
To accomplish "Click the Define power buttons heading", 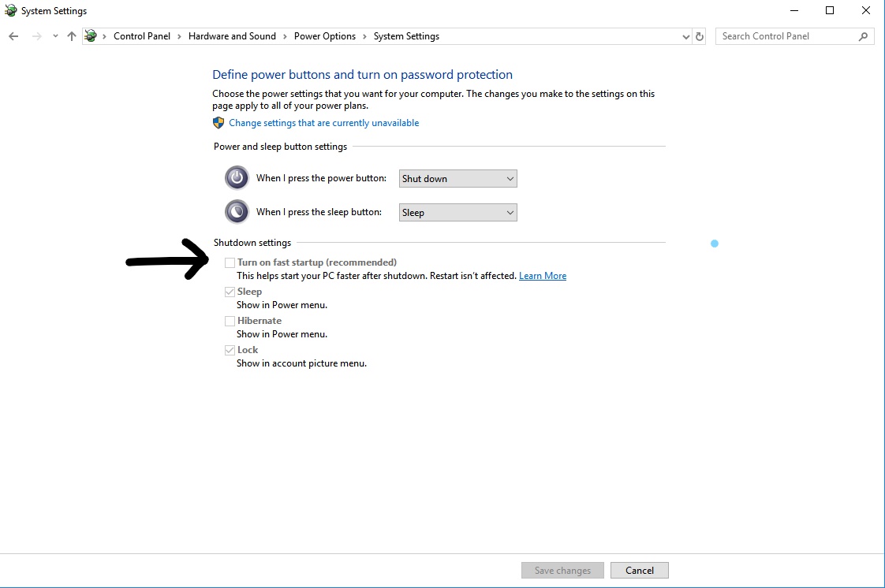I will click(x=362, y=74).
